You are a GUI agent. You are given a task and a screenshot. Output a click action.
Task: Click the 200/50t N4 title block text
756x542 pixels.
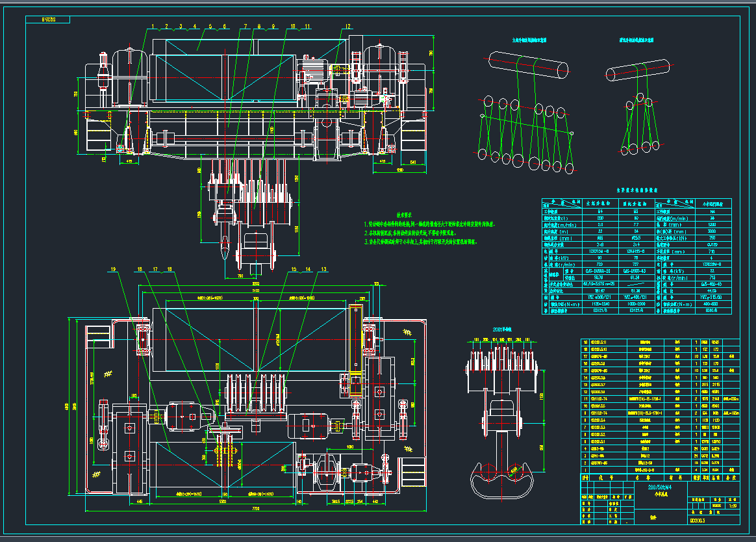click(660, 487)
